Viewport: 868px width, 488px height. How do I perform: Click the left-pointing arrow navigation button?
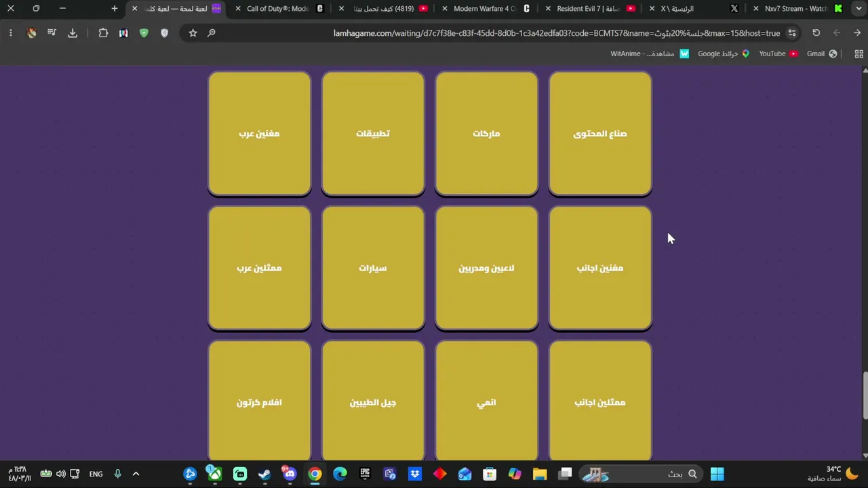[x=837, y=33]
